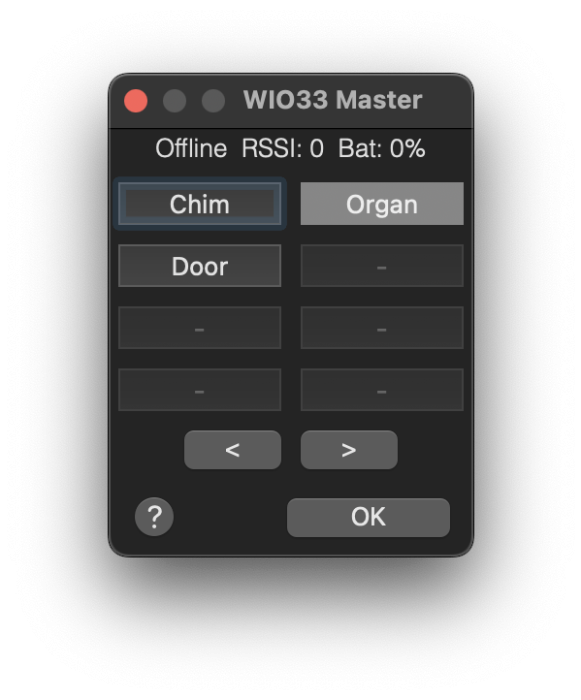Close the WIO33 Master window
The height and width of the screenshot is (700, 581).
(x=136, y=101)
